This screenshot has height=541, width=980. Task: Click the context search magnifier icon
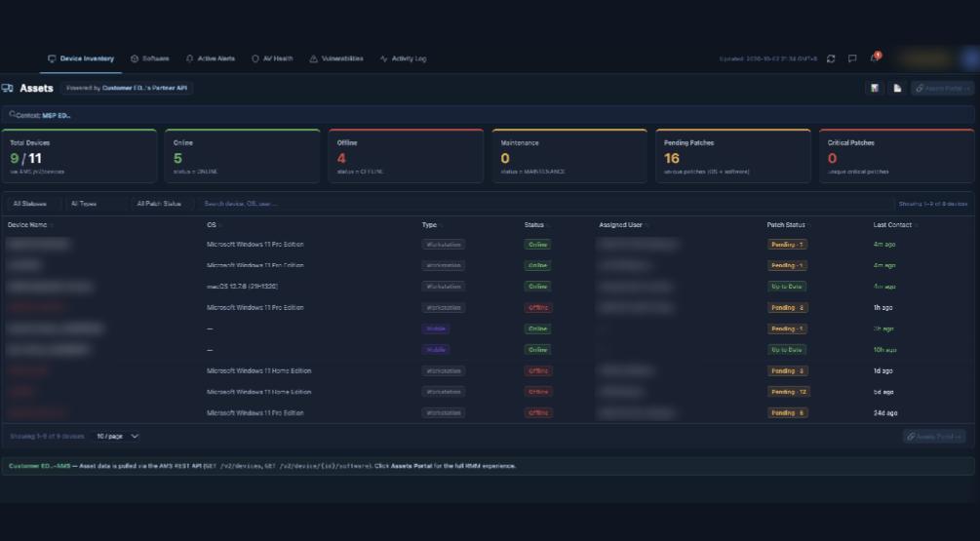coord(12,115)
